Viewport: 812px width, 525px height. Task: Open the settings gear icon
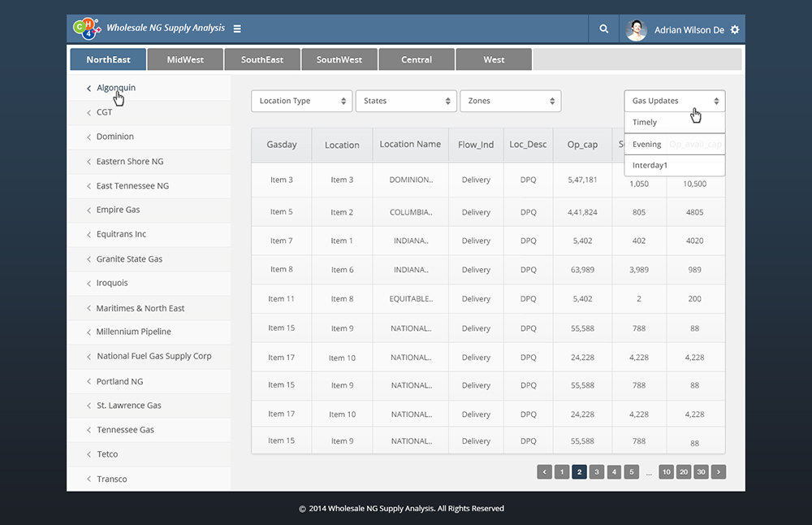tap(735, 30)
